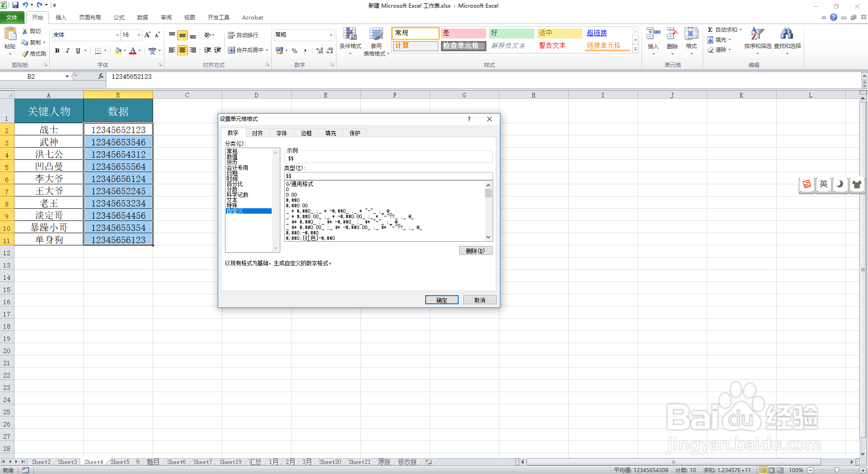Open the Merge and Center dropdown arrow
This screenshot has width=868, height=474.
pos(267,50)
